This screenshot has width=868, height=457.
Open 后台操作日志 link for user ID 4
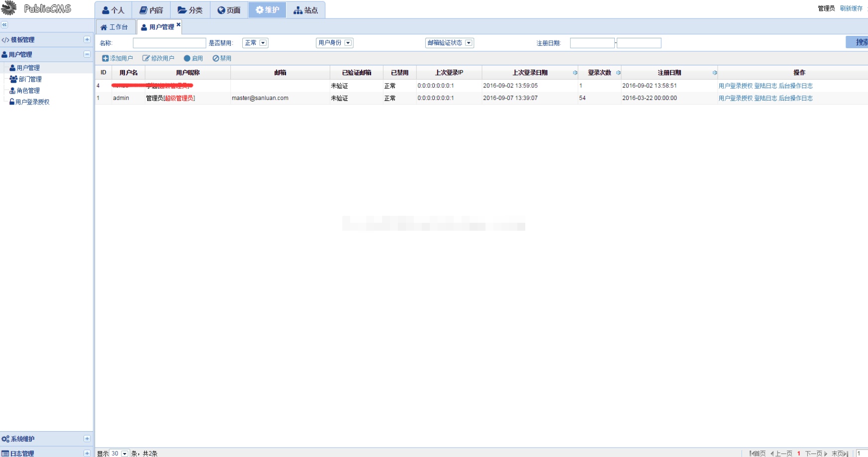click(795, 86)
